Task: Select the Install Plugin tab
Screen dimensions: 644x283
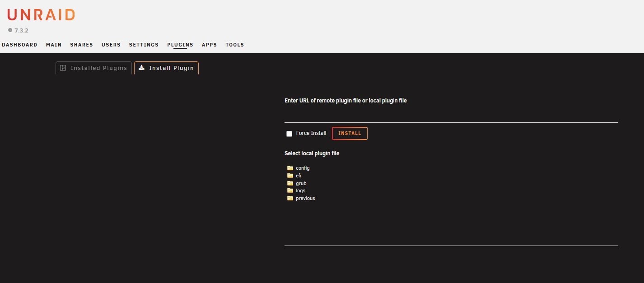Action: (x=166, y=68)
